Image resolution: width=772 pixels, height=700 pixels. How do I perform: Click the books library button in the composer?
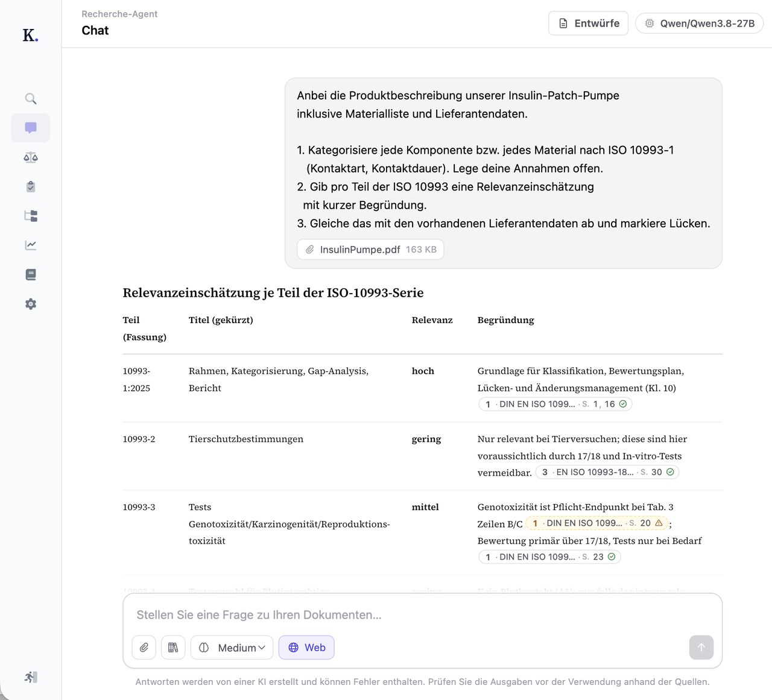(x=173, y=648)
